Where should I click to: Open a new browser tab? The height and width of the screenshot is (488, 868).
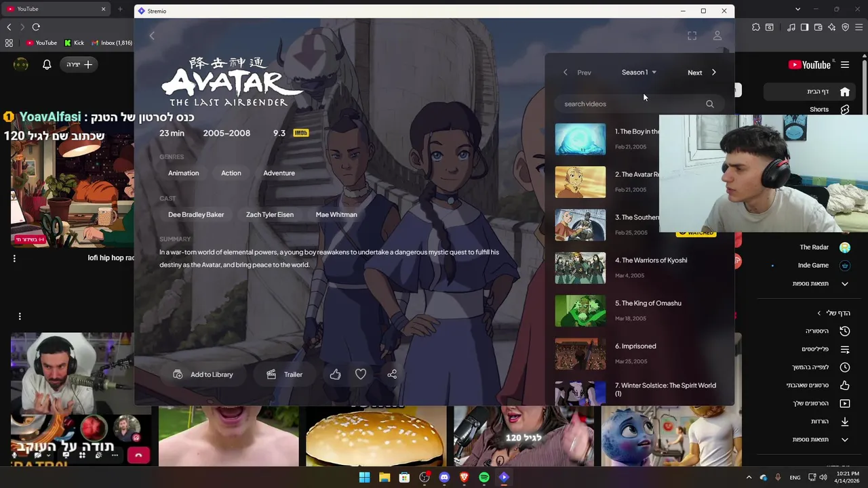click(120, 9)
